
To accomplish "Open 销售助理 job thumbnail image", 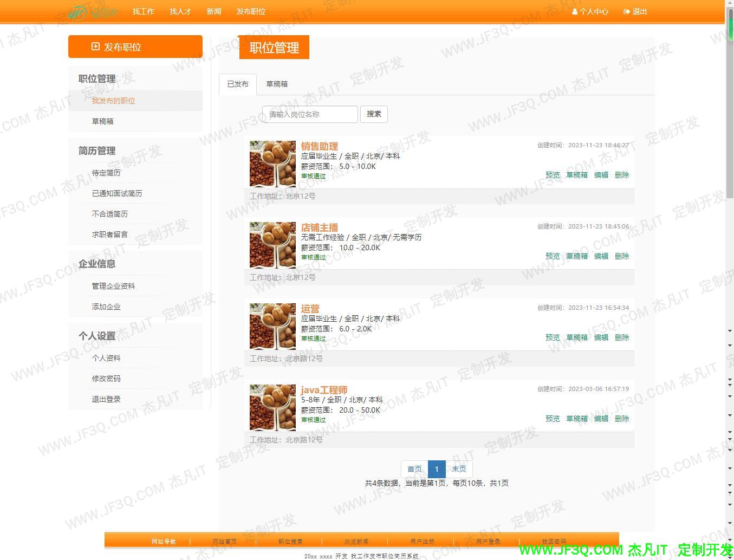I will pyautogui.click(x=272, y=164).
